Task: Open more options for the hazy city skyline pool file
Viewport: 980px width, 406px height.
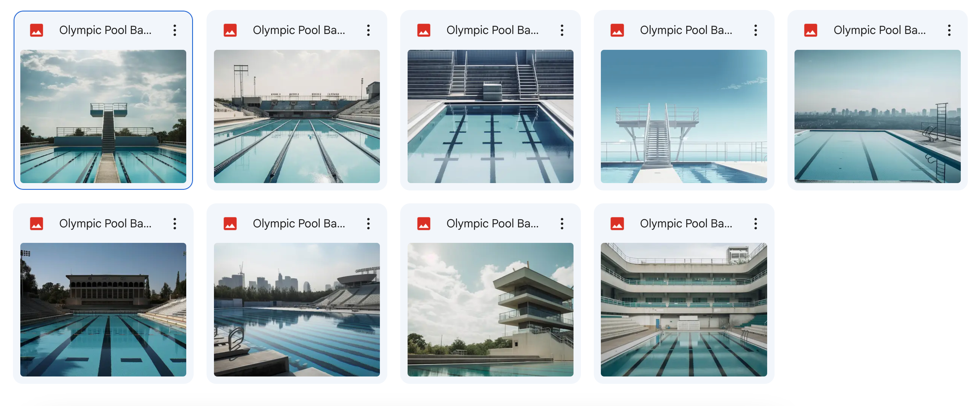Action: (949, 30)
